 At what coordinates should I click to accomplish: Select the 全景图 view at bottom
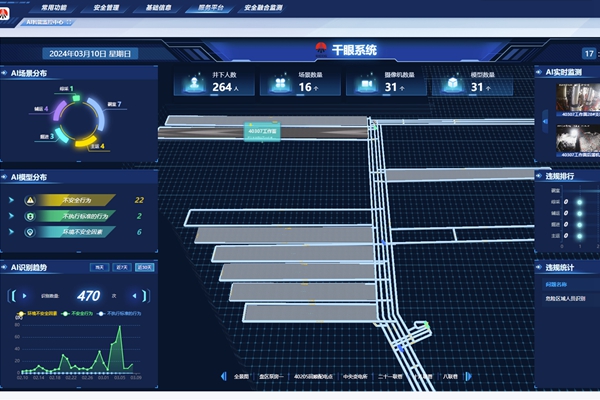[x=241, y=377]
